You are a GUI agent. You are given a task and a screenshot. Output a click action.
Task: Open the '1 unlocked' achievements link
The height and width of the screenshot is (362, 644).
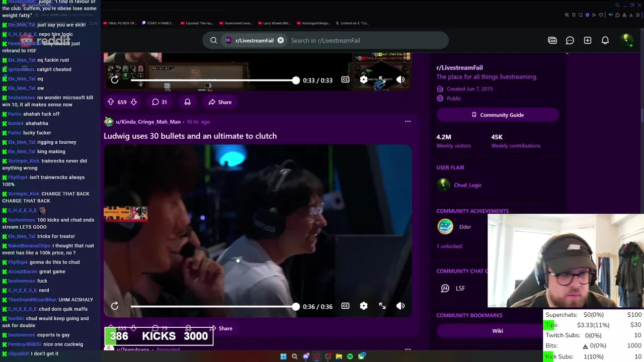click(449, 246)
